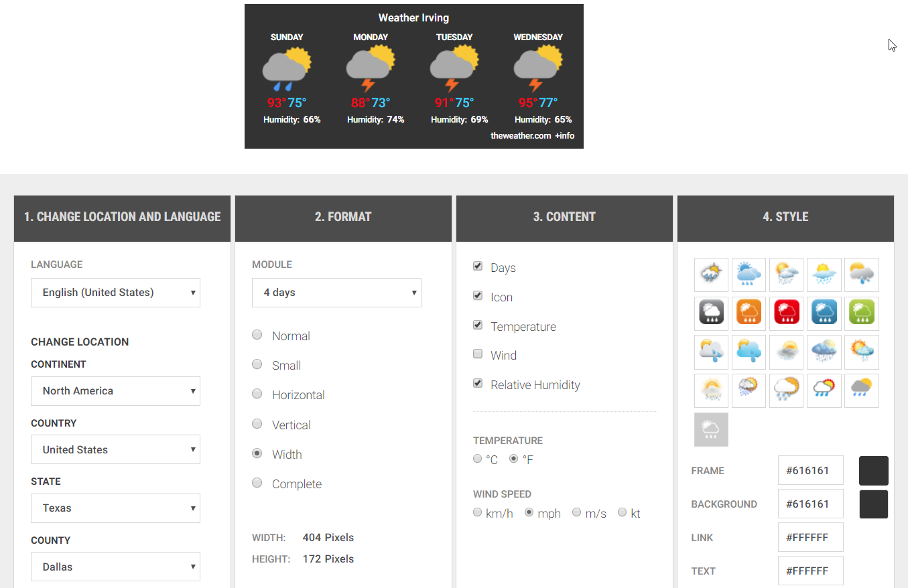Viewport: 908px width, 588px height.
Task: Uncheck the Temperature checkbox
Action: coord(478,325)
